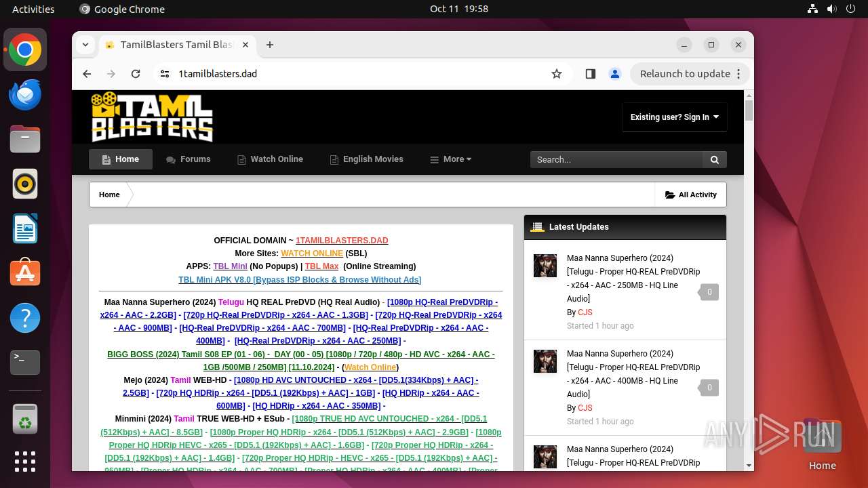Open BIGG BOSS (2024) Tamil S08 link
This screenshot has width=868, height=488.
click(301, 361)
